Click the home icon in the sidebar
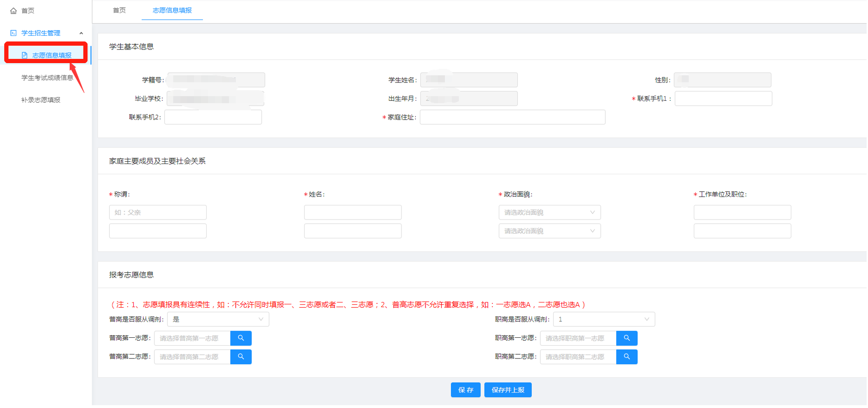 [13, 10]
